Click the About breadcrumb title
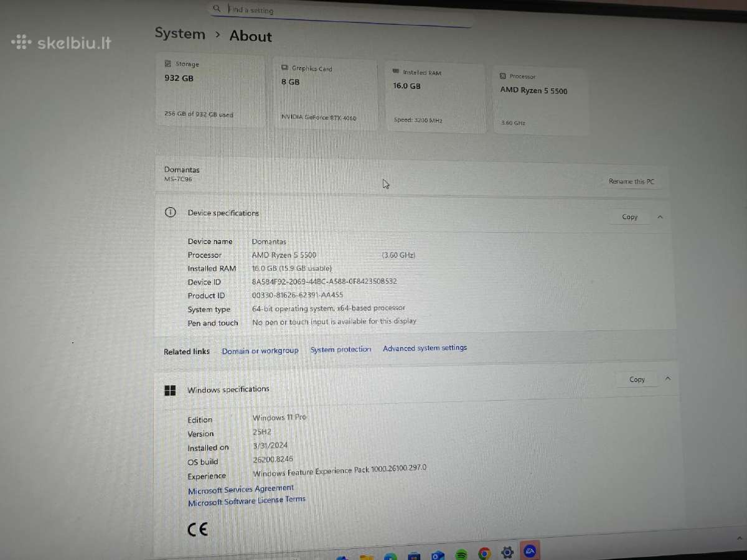 tap(251, 36)
